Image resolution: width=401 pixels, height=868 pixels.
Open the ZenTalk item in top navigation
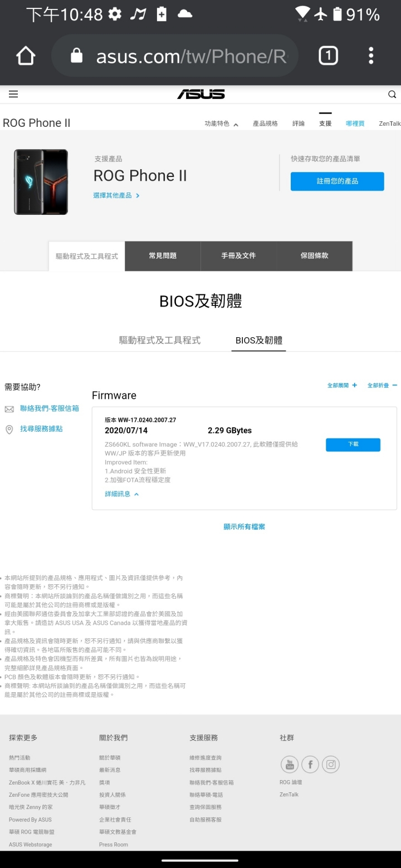tap(390, 124)
